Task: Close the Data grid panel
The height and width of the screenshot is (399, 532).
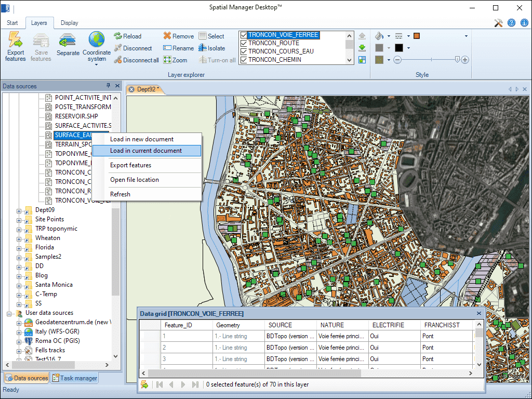Action: point(478,313)
